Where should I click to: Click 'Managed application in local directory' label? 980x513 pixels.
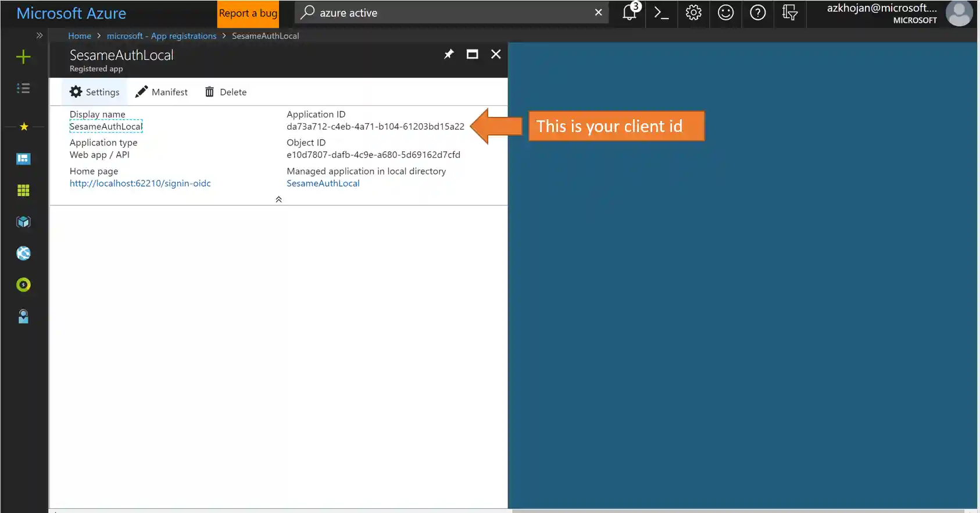[366, 171]
